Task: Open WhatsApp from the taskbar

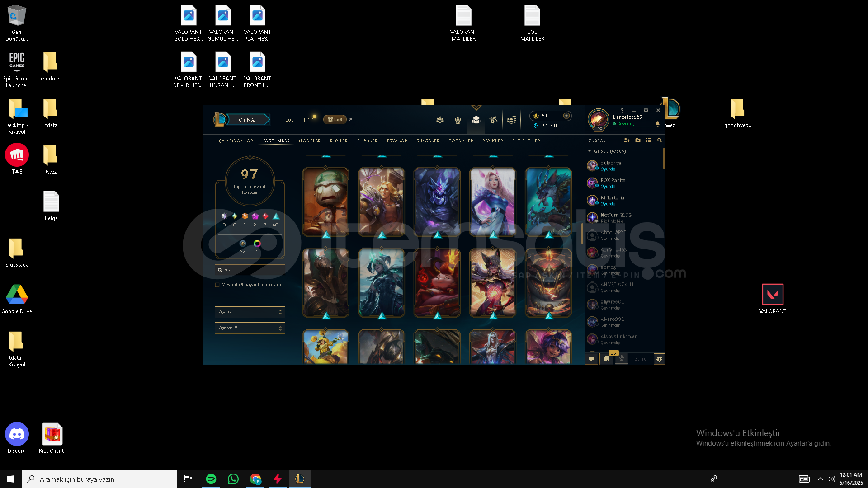Action: tap(233, 479)
